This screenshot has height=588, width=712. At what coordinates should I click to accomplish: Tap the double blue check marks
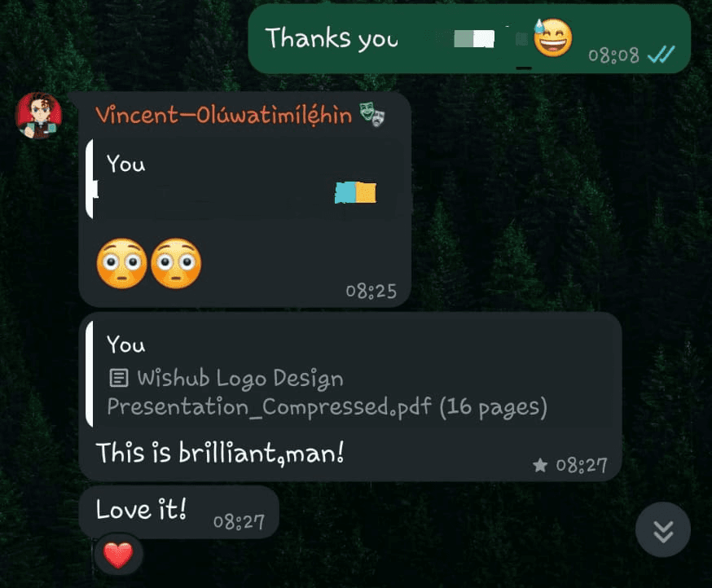[x=661, y=55]
